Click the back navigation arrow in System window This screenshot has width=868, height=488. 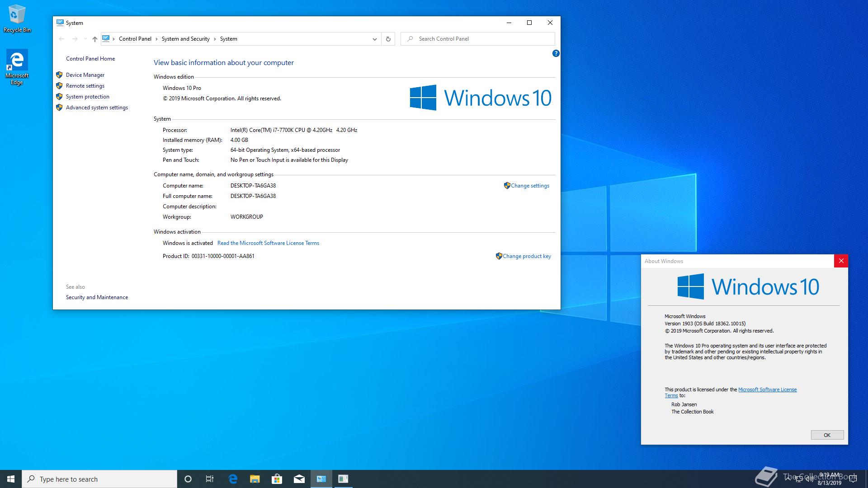click(61, 39)
